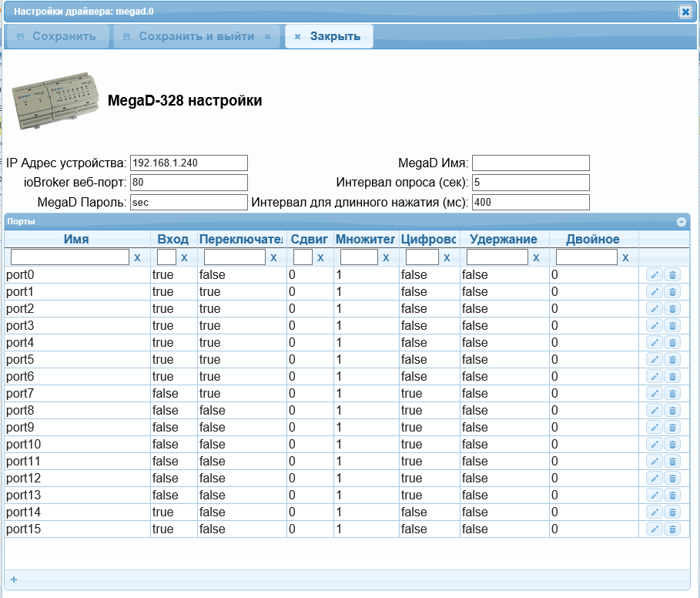Delete the port1 row with trash icon

point(672,291)
